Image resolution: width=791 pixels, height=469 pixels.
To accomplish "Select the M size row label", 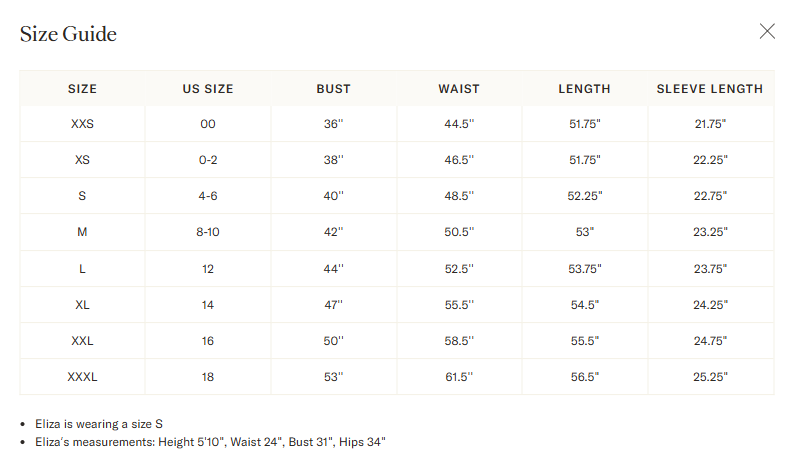I will 82,232.
